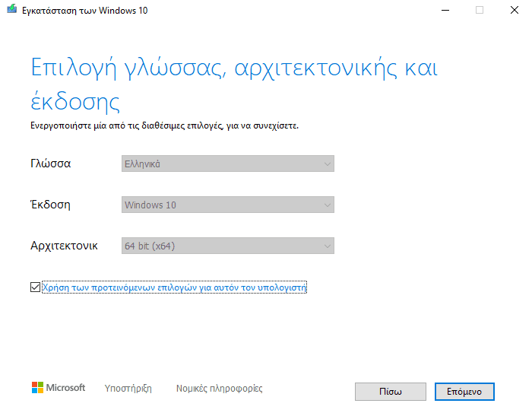
Task: Click the Υποστήριξη link
Action: tap(128, 388)
